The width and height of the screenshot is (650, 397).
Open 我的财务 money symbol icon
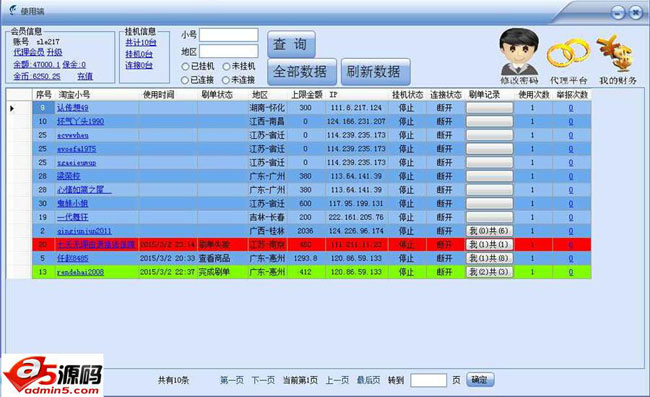point(616,53)
